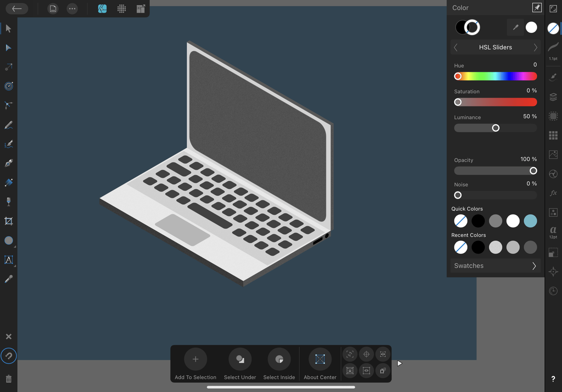Open the document menu icon
562x392 pixels.
tap(53, 8)
